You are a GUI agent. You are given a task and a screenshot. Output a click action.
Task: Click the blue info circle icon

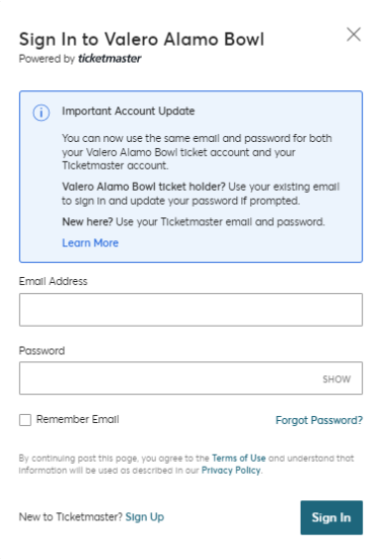[x=41, y=113]
